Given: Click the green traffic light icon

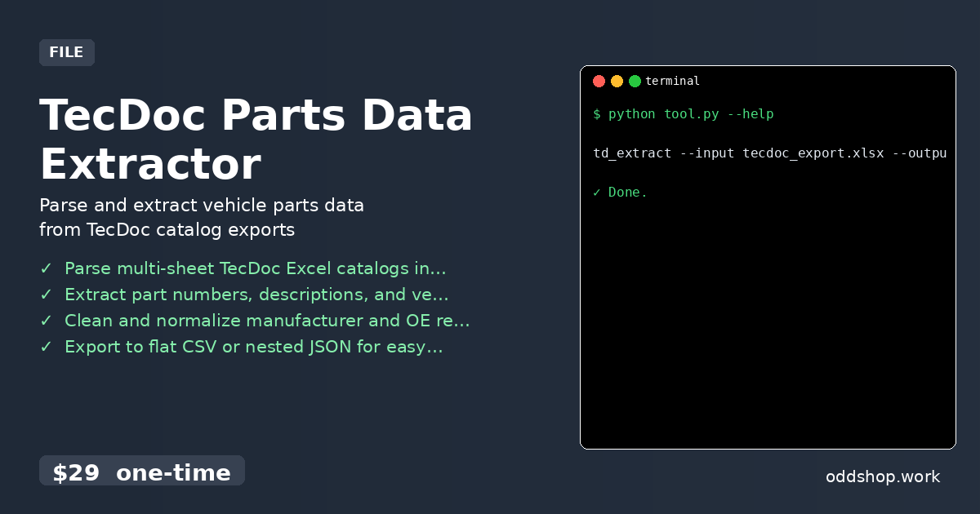Looking at the screenshot, I should click(635, 81).
